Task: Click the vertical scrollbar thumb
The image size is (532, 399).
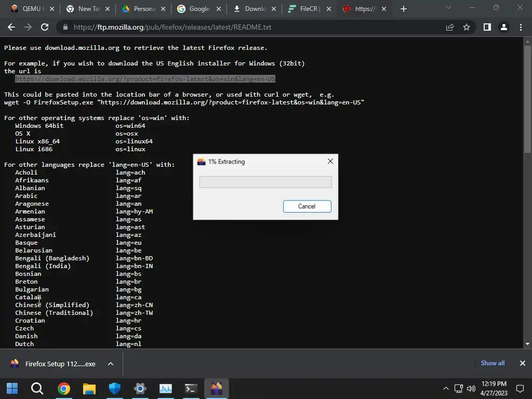Action: [x=527, y=98]
